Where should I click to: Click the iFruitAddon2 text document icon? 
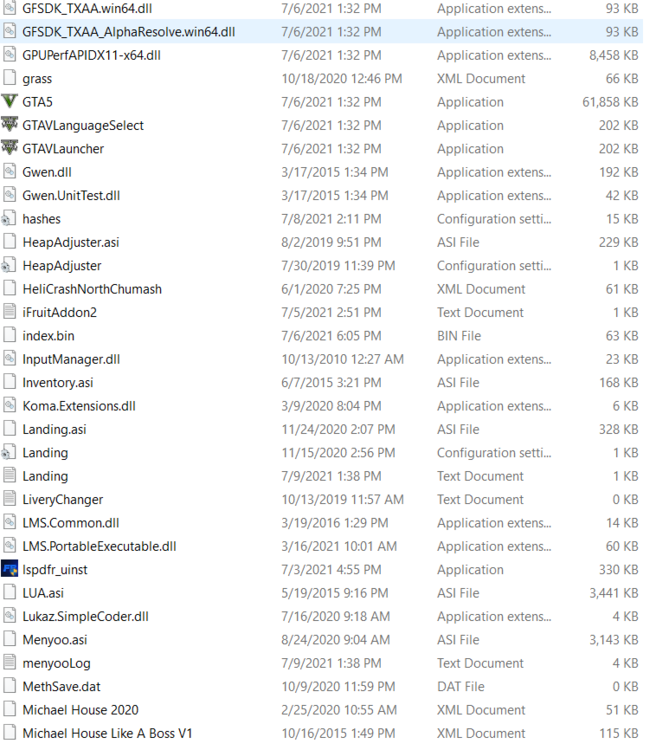(10, 312)
